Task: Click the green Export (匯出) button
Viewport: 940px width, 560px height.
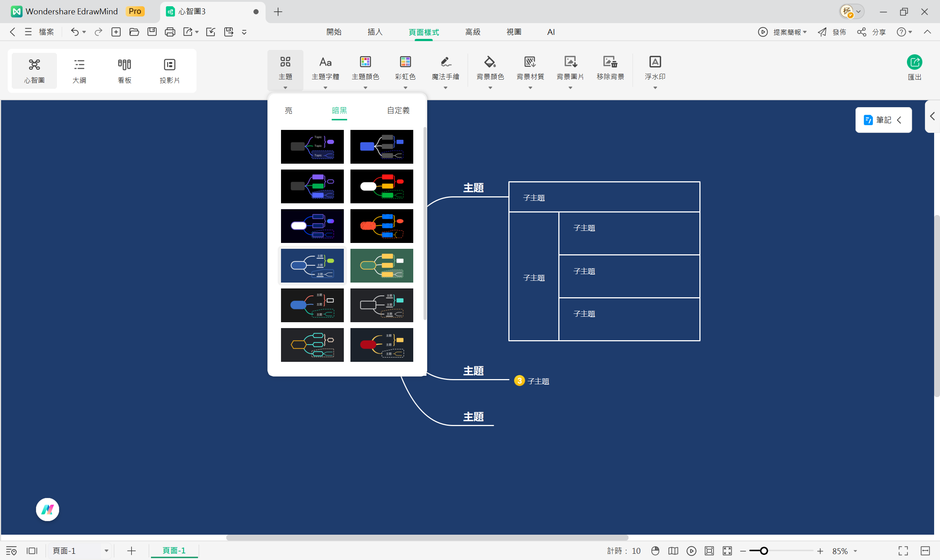Action: coord(914,63)
